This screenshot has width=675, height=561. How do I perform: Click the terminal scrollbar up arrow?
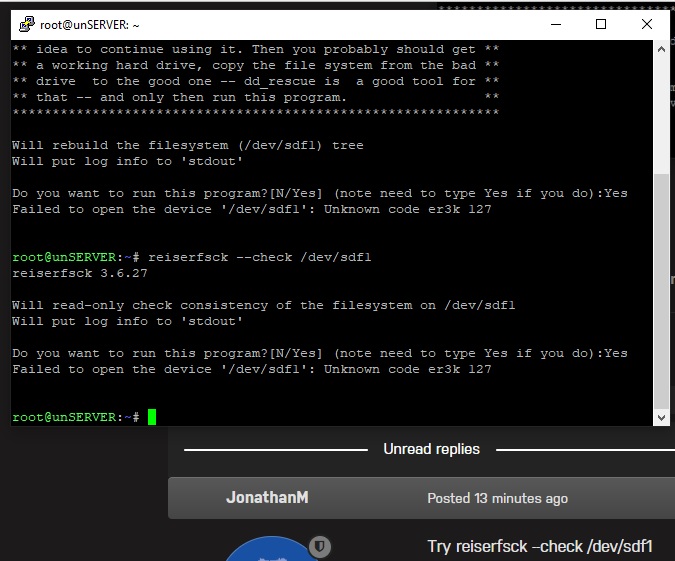click(661, 49)
